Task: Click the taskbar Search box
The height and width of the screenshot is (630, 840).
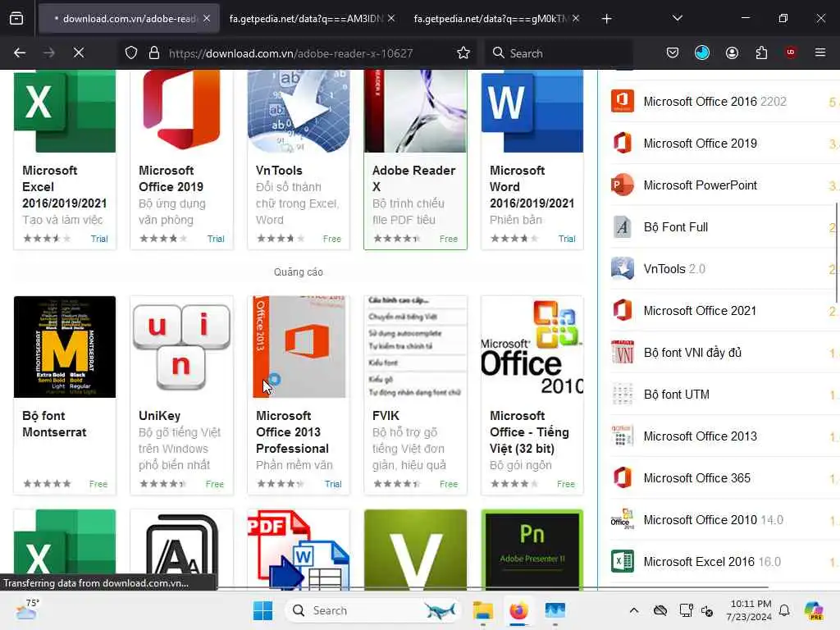Action: pyautogui.click(x=373, y=610)
